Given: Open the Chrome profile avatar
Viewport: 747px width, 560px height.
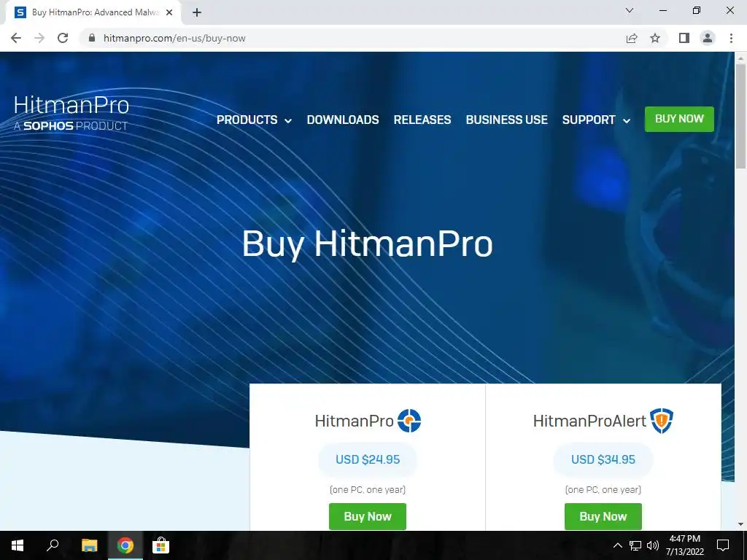Looking at the screenshot, I should coord(708,38).
